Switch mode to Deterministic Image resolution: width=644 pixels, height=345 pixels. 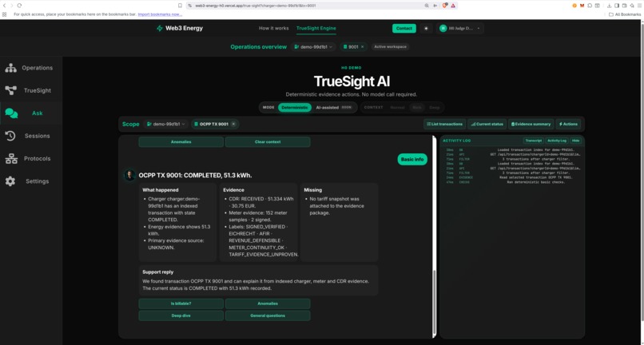pos(295,108)
